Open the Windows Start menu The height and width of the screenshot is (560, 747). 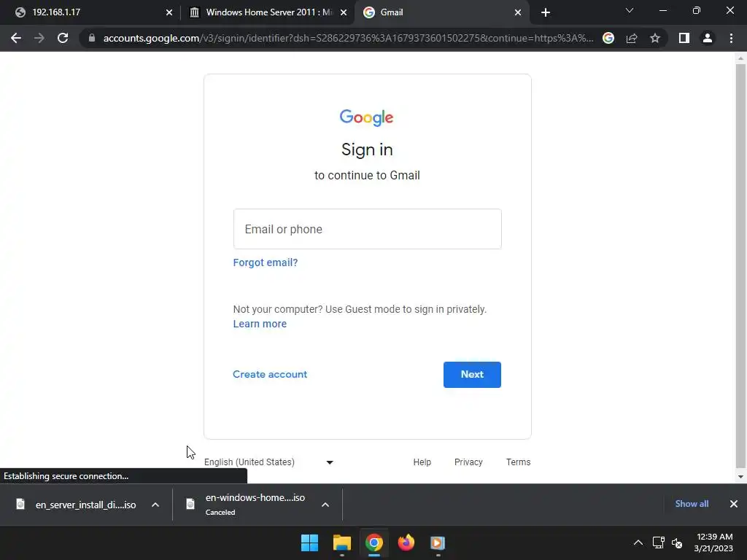pos(309,542)
